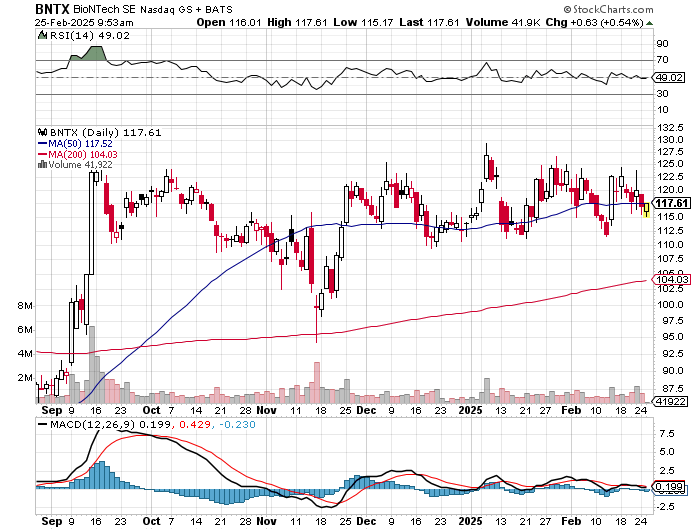Click the 8M volume axis label
This screenshot has height=530, width=700.
click(25, 306)
